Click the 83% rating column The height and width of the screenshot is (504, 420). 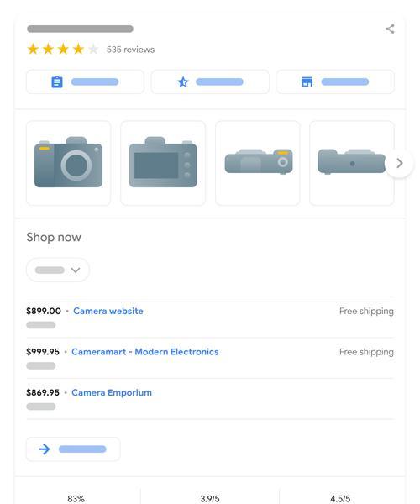(x=76, y=498)
